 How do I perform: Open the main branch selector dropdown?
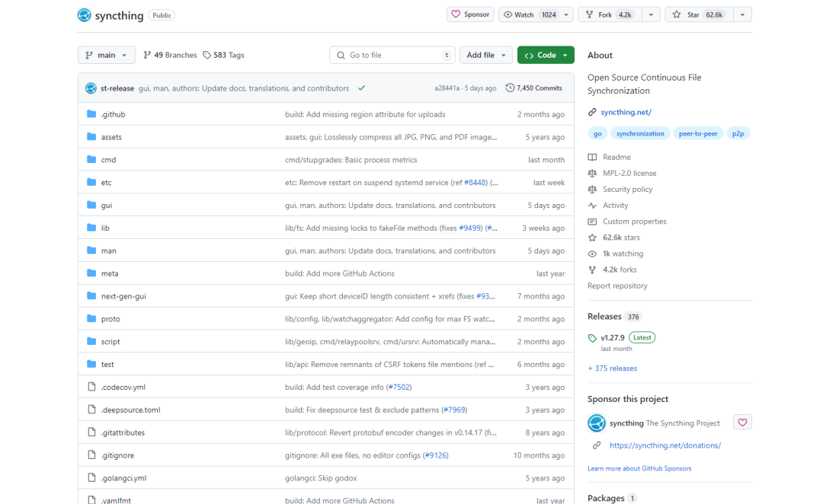point(107,55)
